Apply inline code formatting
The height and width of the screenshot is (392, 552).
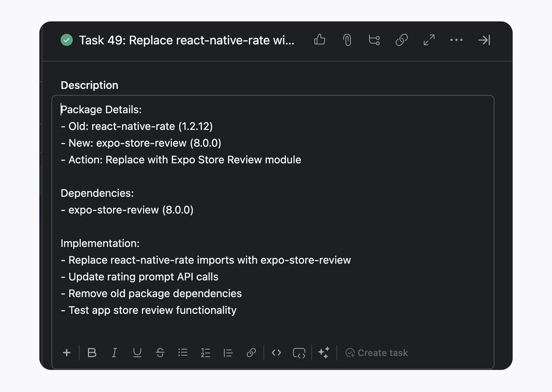276,353
